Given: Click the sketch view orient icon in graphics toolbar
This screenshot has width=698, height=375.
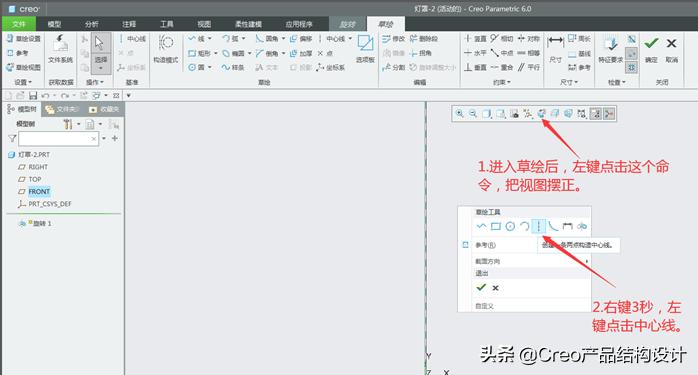Looking at the screenshot, I should pos(541,114).
